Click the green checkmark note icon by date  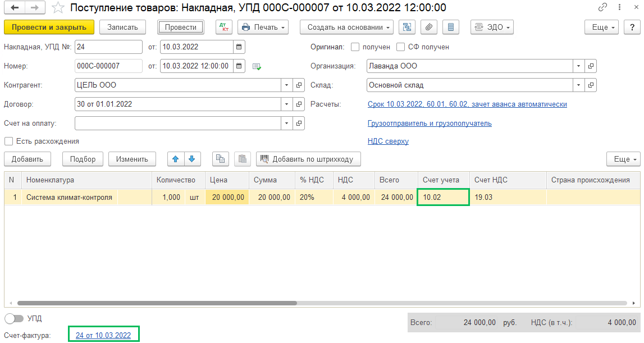tap(257, 67)
